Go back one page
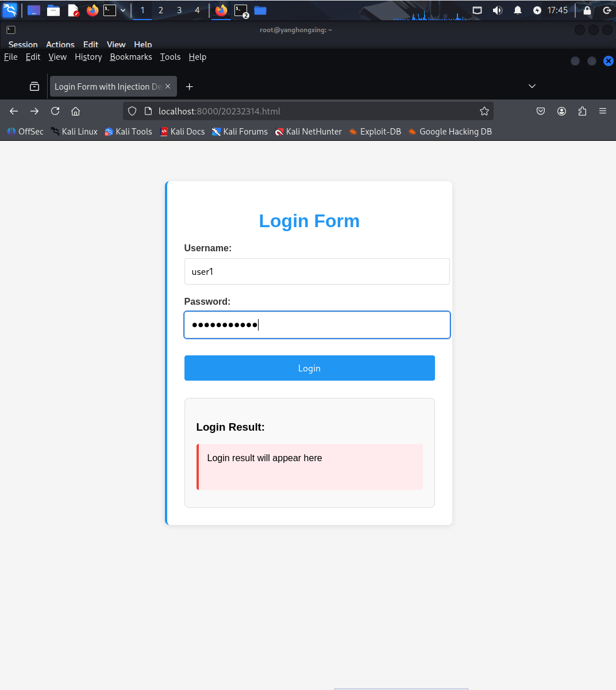616x690 pixels. pos(14,111)
